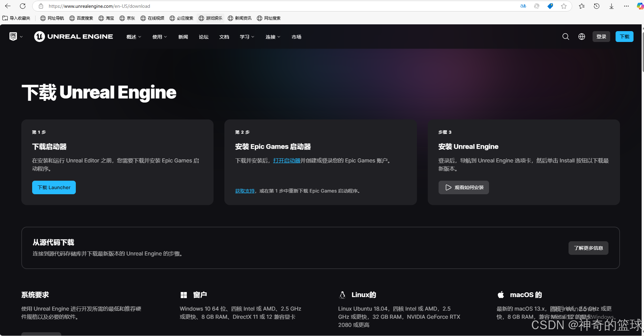Image resolution: width=644 pixels, height=336 pixels.
Task: Open the 新闻资讯 bookmark
Action: (240, 18)
